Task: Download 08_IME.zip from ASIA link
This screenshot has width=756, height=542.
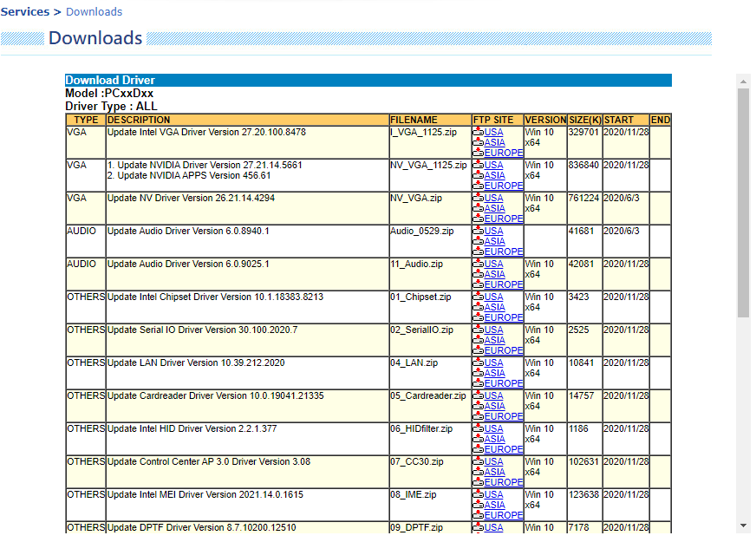Action: pyautogui.click(x=495, y=505)
